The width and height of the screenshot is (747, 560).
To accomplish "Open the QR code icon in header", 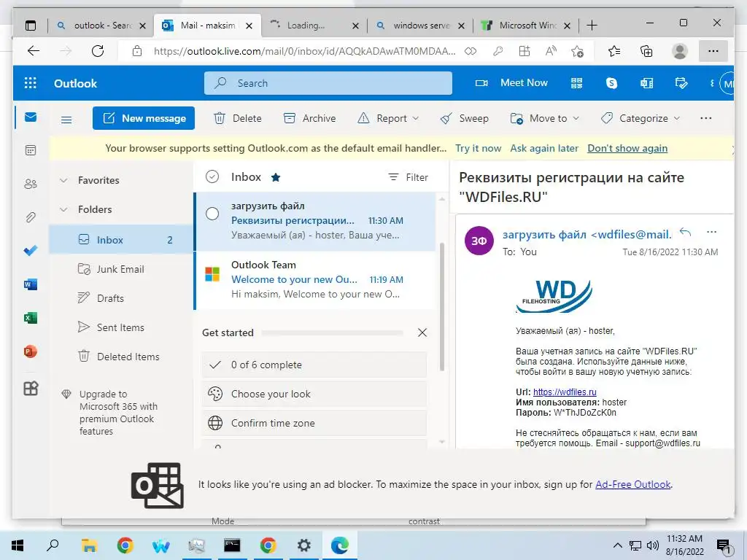I will [576, 83].
